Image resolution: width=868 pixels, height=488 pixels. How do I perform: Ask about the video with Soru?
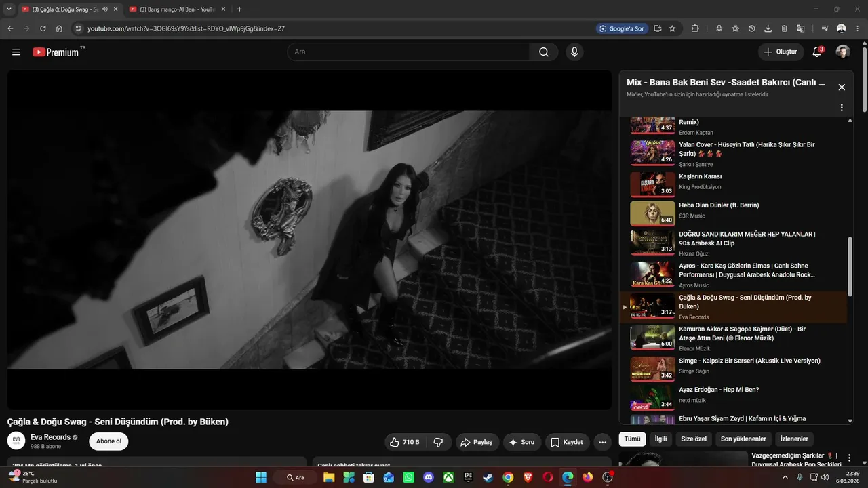point(522,442)
